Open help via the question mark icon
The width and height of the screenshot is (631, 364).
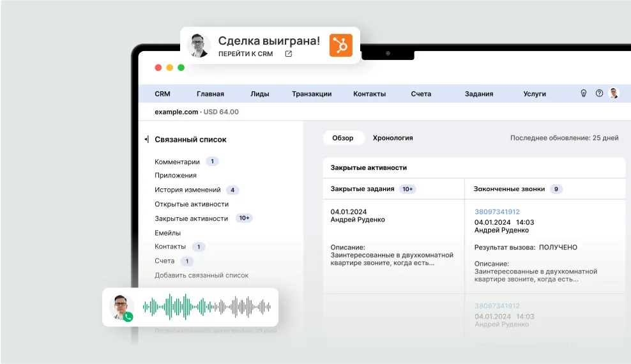(x=599, y=93)
